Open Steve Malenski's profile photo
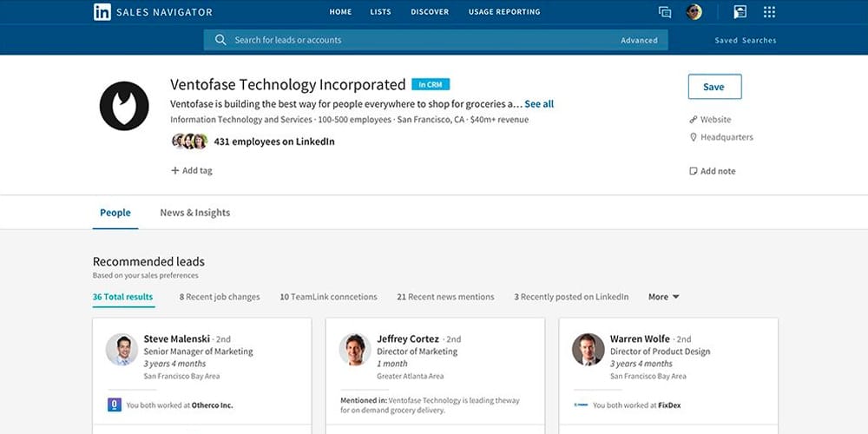The height and width of the screenshot is (434, 868). (x=122, y=349)
